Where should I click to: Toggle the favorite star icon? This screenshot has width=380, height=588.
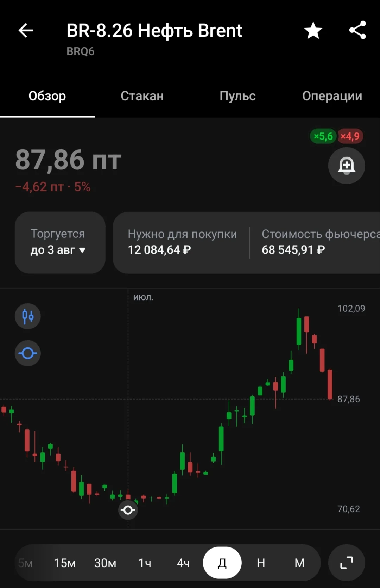(x=313, y=30)
